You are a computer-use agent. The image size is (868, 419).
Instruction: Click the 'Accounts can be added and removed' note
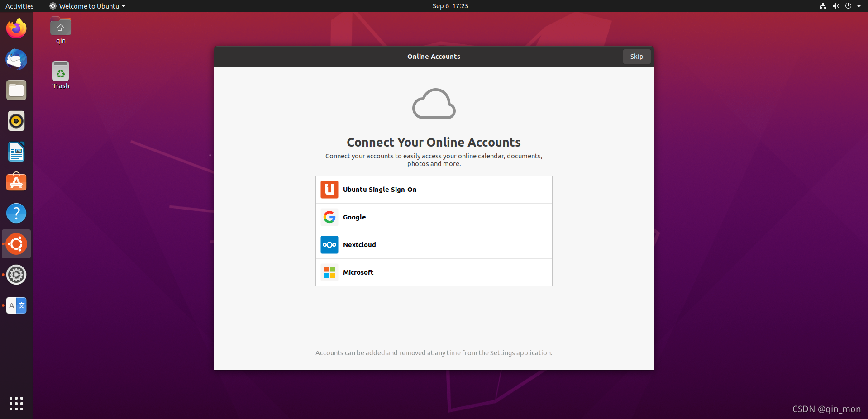tap(434, 353)
